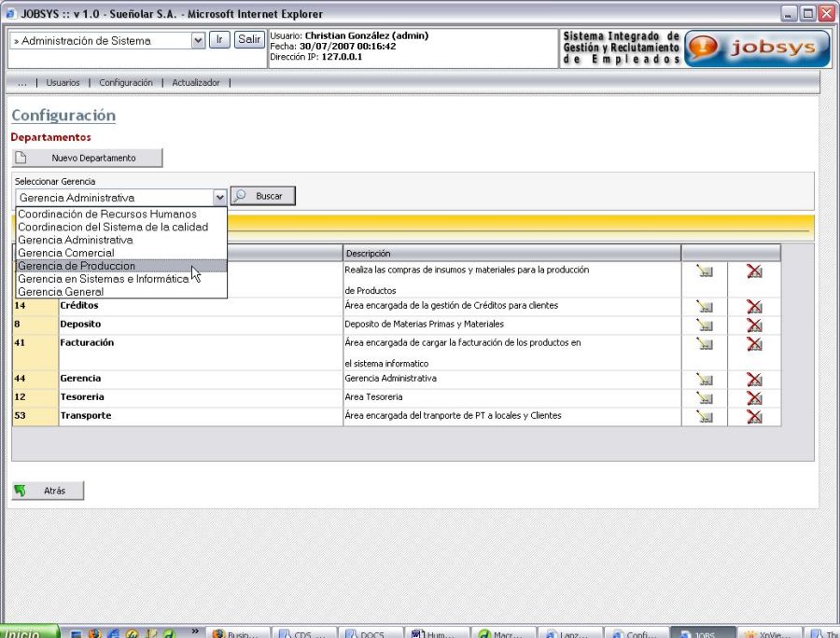Remove the Transporte department with red X
Image resolution: width=840 pixels, height=638 pixels.
[x=754, y=417]
